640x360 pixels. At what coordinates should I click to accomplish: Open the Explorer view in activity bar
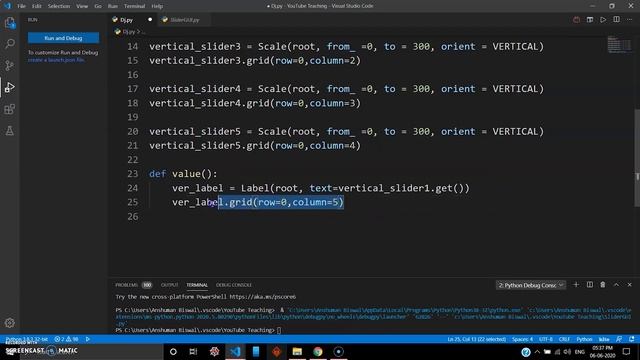(10, 23)
